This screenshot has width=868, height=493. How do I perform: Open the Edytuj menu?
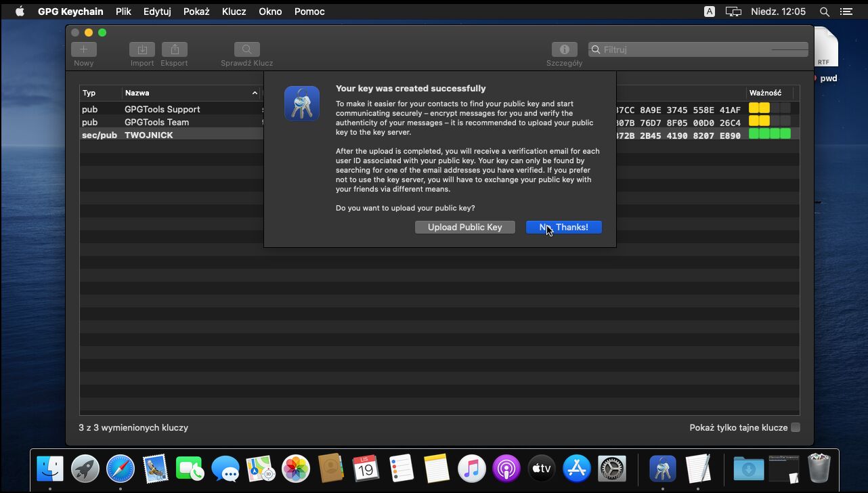point(157,12)
